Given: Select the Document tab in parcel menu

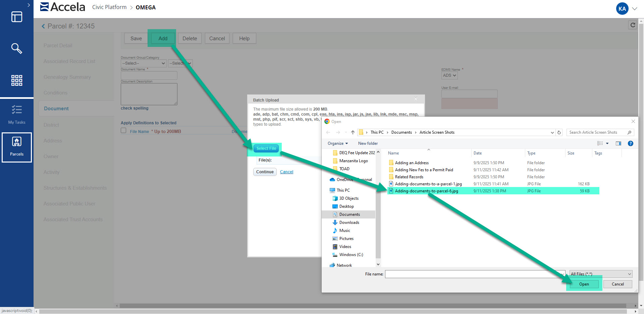Looking at the screenshot, I should coord(56,109).
